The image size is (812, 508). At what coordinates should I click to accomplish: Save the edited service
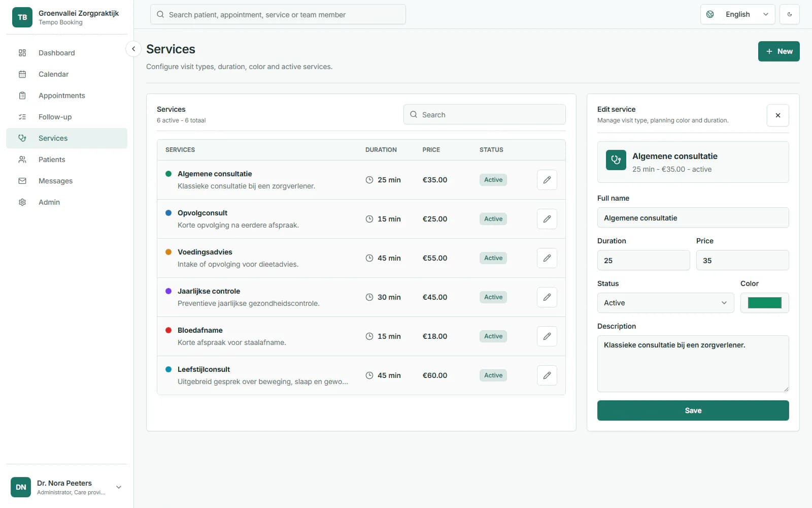pyautogui.click(x=693, y=410)
